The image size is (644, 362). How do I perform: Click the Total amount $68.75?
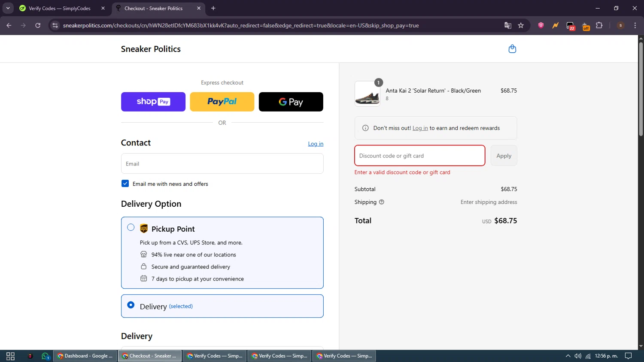click(506, 220)
